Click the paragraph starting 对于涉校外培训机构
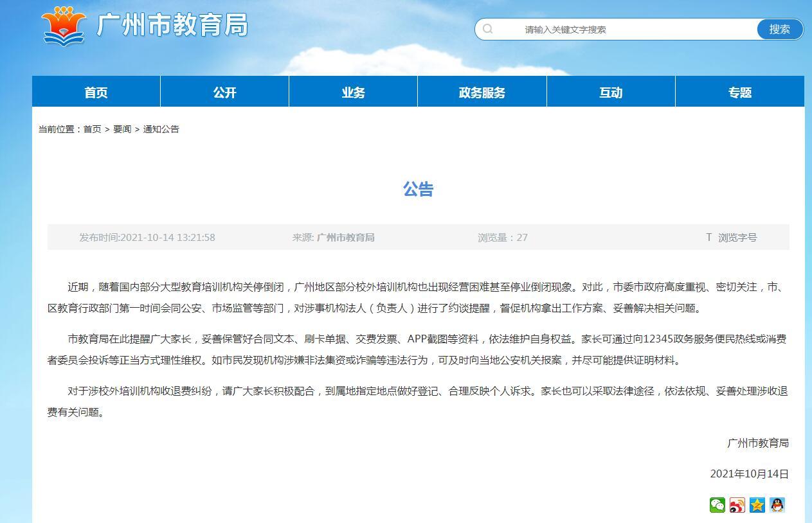 click(x=418, y=402)
